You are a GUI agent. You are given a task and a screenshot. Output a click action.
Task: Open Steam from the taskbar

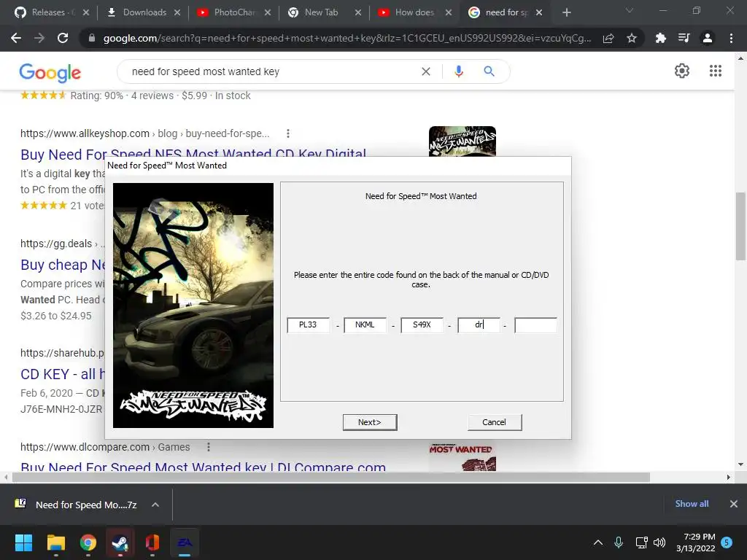(120, 542)
